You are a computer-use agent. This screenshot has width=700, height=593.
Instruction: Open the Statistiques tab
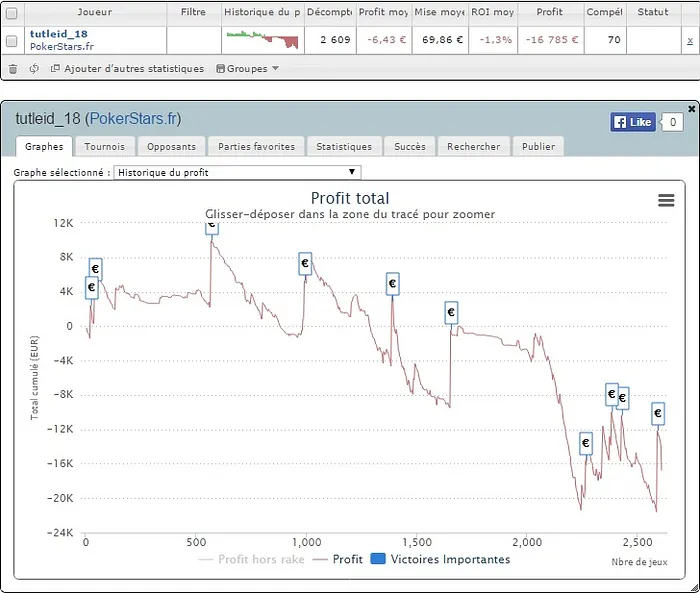344,146
